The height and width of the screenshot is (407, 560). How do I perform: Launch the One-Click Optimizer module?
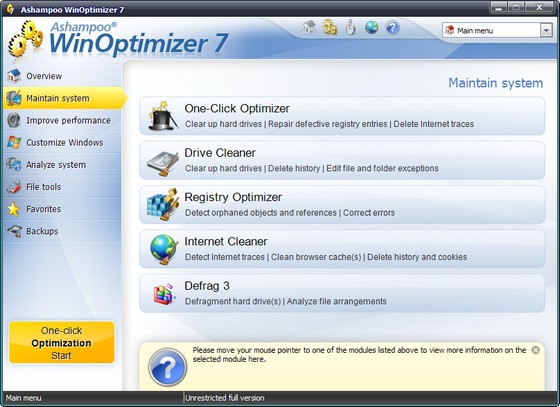click(x=342, y=116)
